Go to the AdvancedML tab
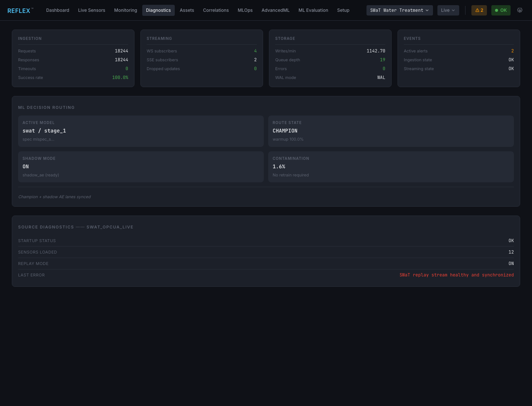532x406 pixels. [x=276, y=10]
